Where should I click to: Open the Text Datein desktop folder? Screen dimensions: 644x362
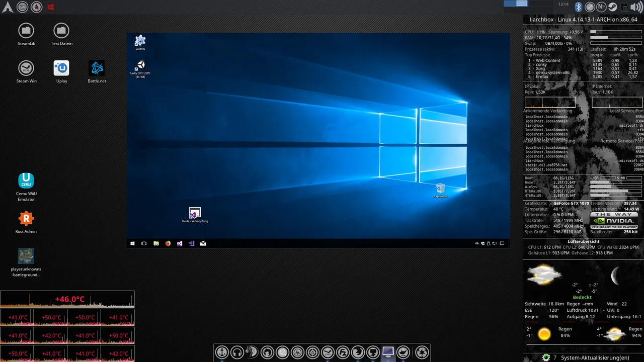(61, 34)
